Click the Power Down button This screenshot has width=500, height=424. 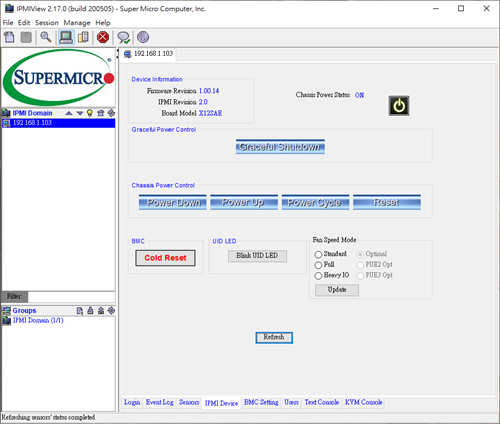pos(173,202)
